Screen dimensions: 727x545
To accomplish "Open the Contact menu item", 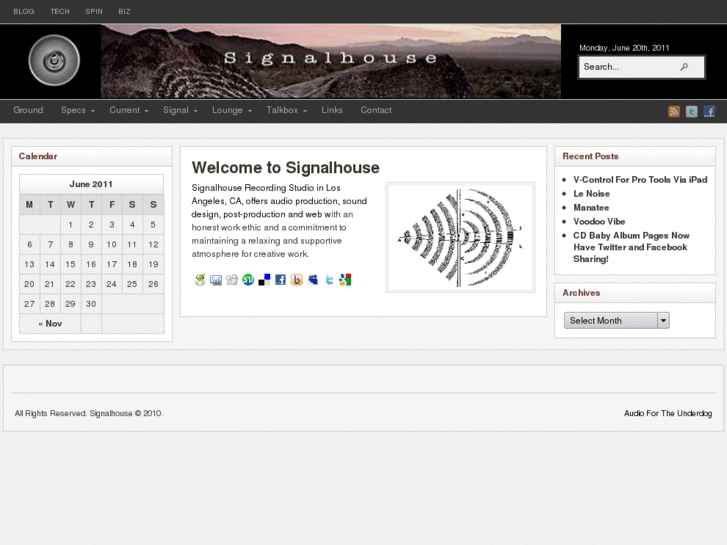I will click(x=376, y=110).
